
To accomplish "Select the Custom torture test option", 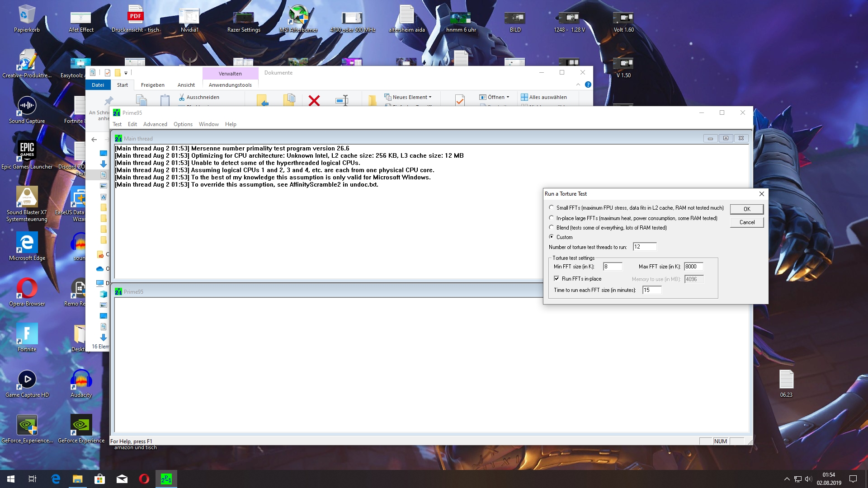I will pyautogui.click(x=551, y=237).
